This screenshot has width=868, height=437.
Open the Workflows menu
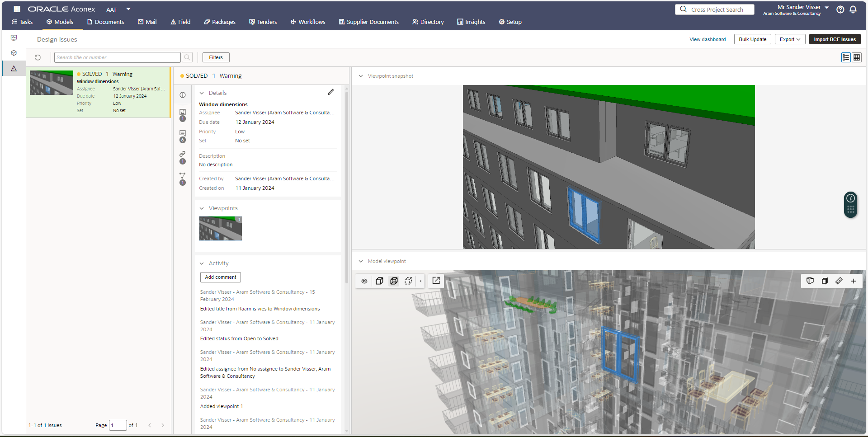pos(307,22)
